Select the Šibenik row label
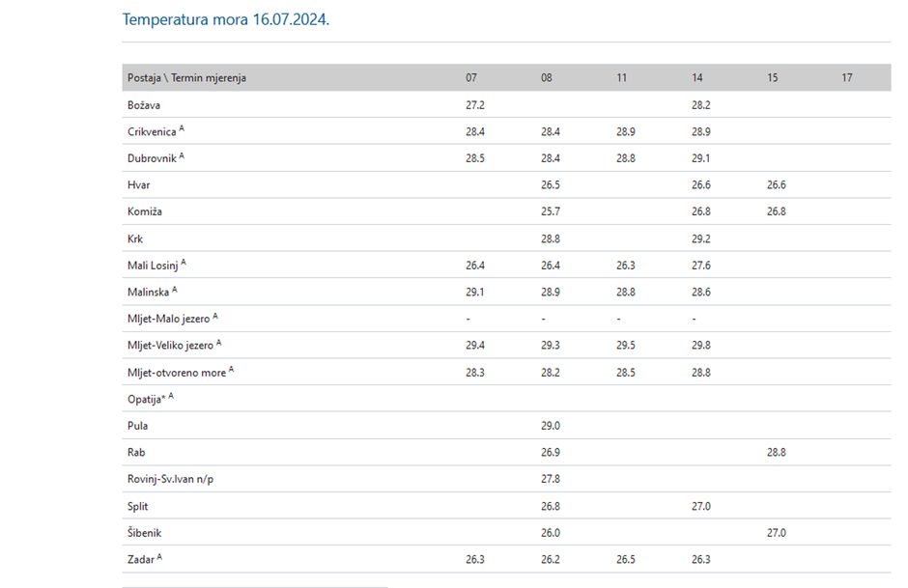This screenshot has width=908, height=588. pos(146,533)
